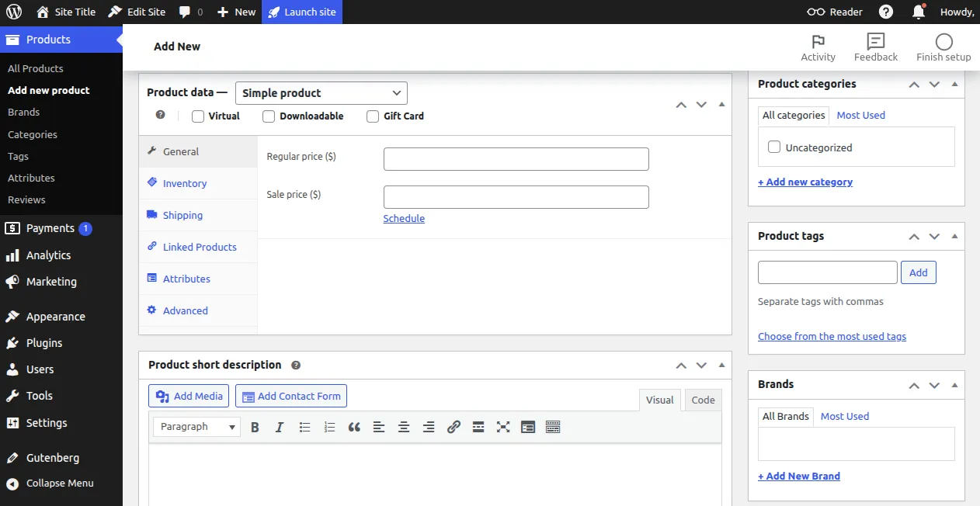Open the Help question mark icon
This screenshot has width=980, height=506.
pyautogui.click(x=886, y=12)
